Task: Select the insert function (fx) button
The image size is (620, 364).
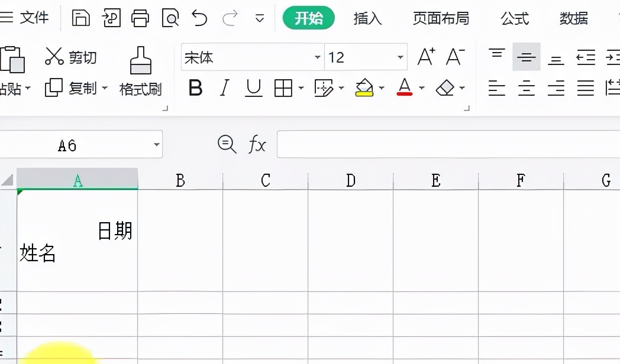Action: (x=257, y=144)
